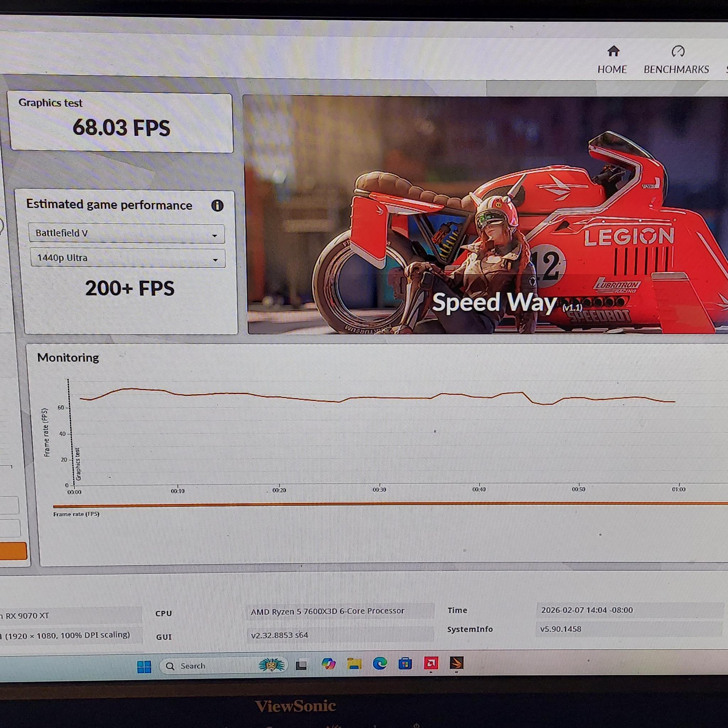
Task: Open Task View from the taskbar
Action: [x=301, y=665]
